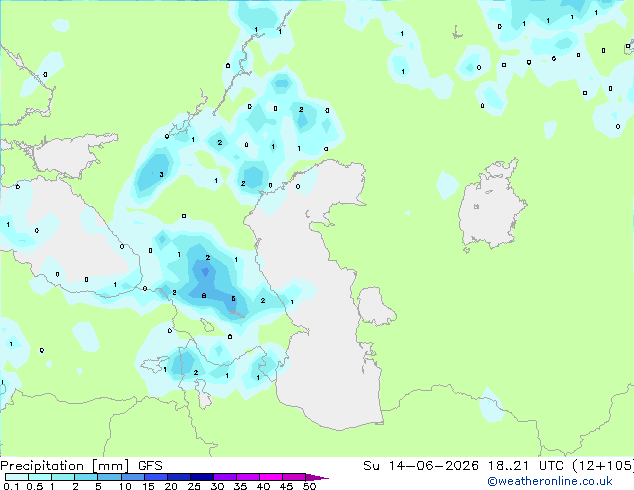Click the '(12+105)' forecast run text
Image resolution: width=634 pixels, height=490 pixels.
[x=603, y=466]
